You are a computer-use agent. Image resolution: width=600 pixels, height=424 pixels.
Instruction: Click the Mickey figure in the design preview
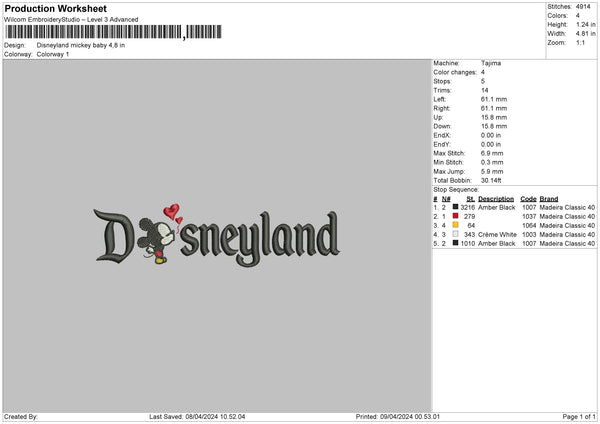[x=156, y=240]
